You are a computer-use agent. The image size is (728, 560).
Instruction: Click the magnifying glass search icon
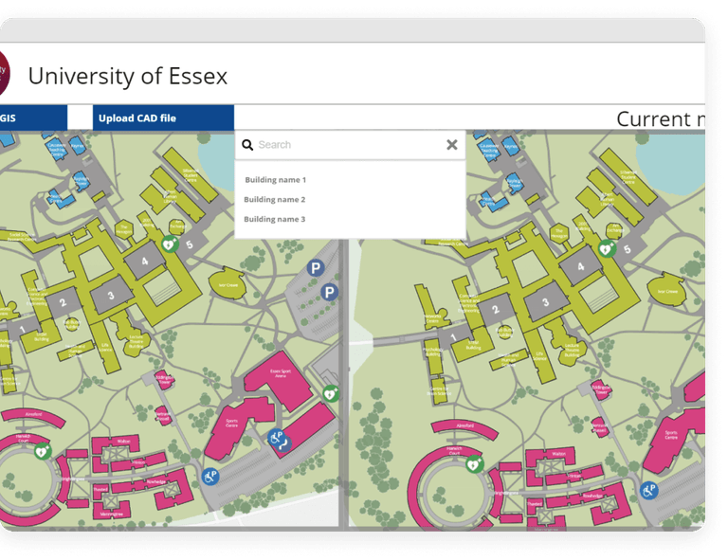[x=247, y=145]
